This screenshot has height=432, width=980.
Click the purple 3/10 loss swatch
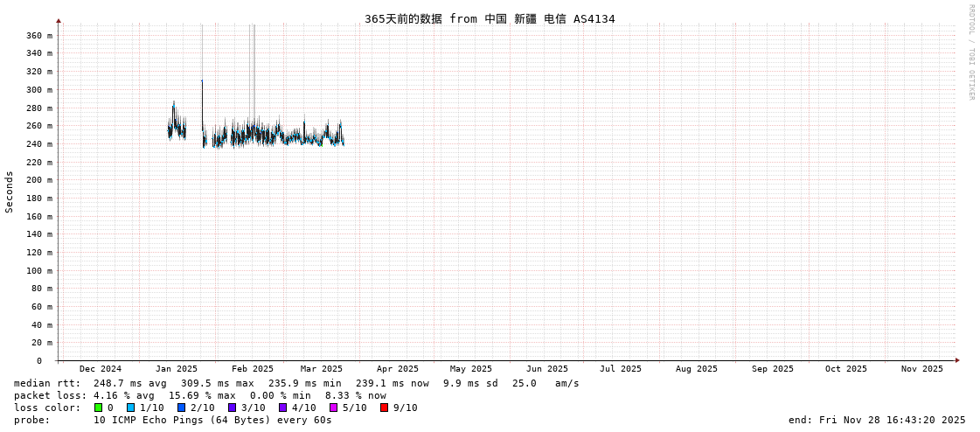[232, 408]
